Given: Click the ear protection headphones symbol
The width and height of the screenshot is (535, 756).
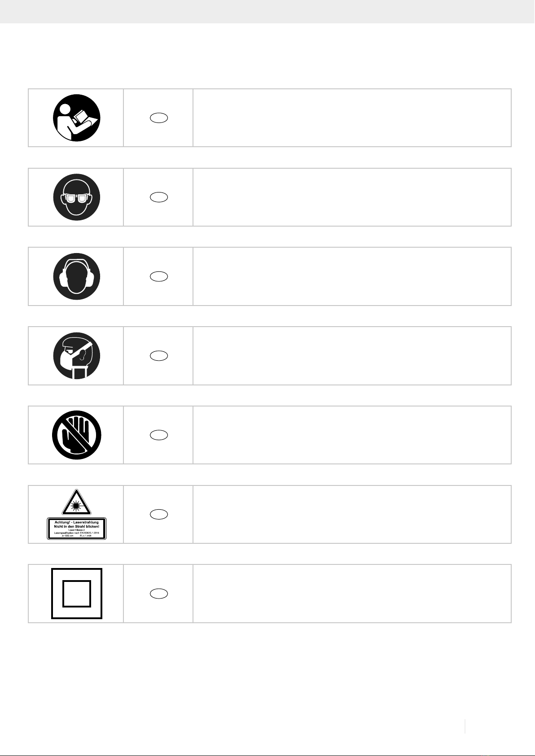Looking at the screenshot, I should [x=77, y=276].
